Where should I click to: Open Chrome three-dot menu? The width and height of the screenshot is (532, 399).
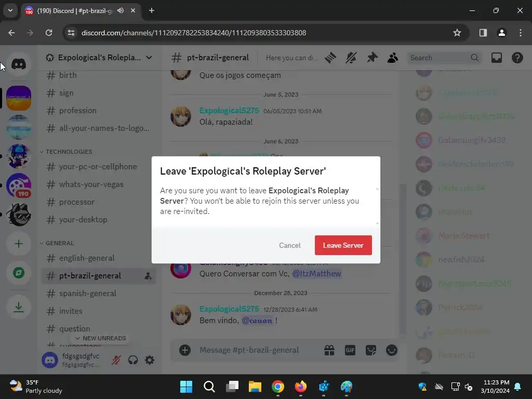(x=521, y=33)
